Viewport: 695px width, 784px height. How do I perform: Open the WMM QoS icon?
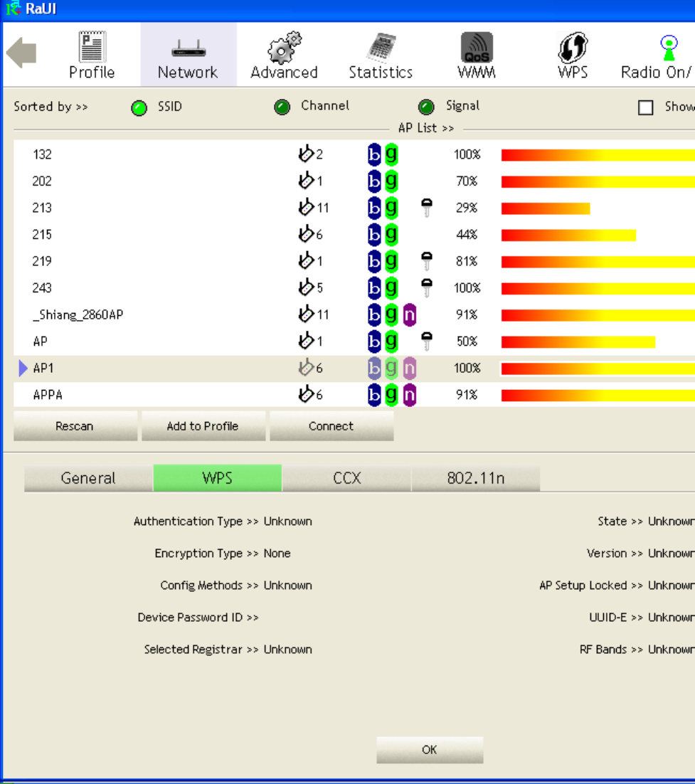click(x=477, y=47)
